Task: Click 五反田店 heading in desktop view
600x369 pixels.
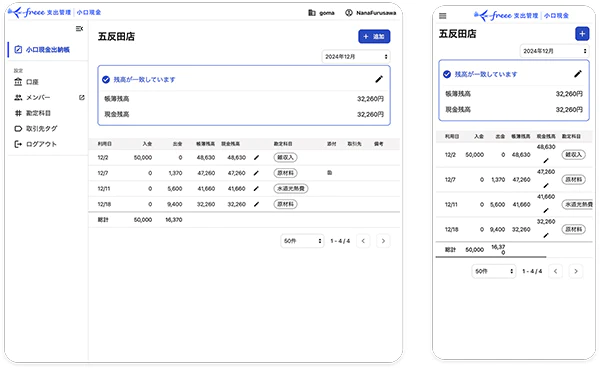Action: (x=116, y=36)
